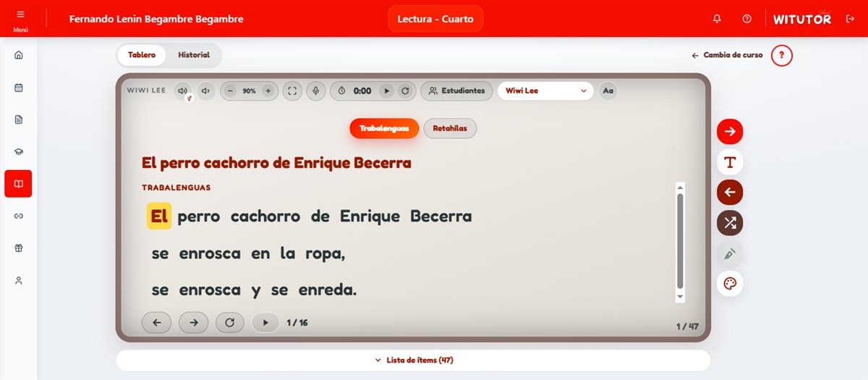Select the pencil drawing tool

tap(730, 253)
